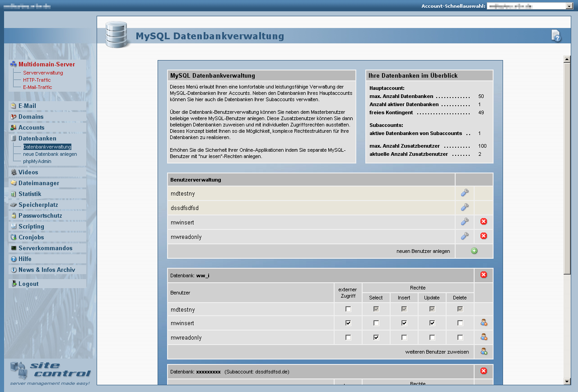This screenshot has height=392, width=578.
Task: Open the E-Mail menu label
Action: [27, 106]
